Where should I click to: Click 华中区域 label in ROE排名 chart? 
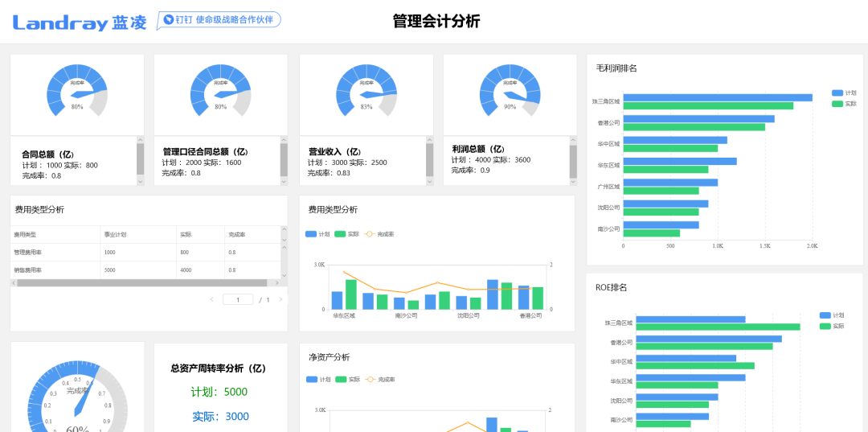click(621, 362)
